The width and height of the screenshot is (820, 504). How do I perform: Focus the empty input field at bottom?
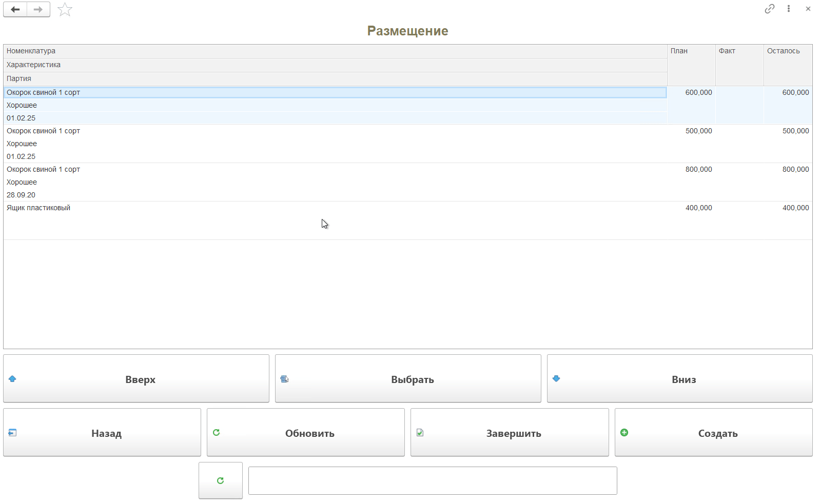tap(433, 481)
